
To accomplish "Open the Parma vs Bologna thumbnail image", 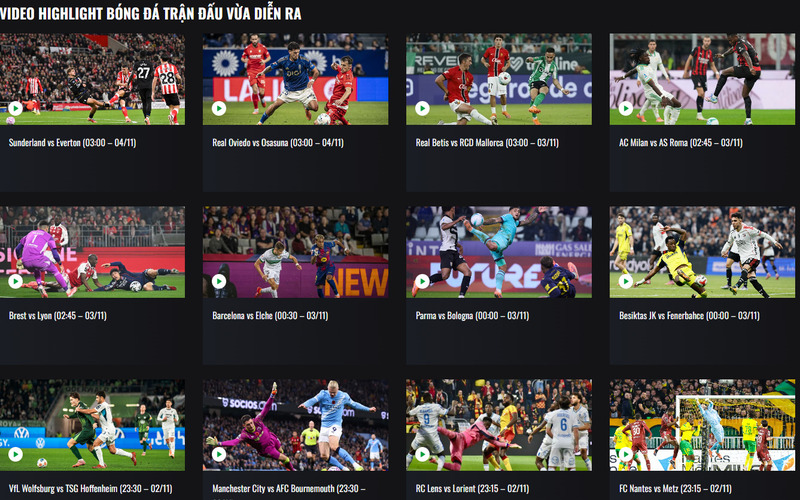I will 499,252.
